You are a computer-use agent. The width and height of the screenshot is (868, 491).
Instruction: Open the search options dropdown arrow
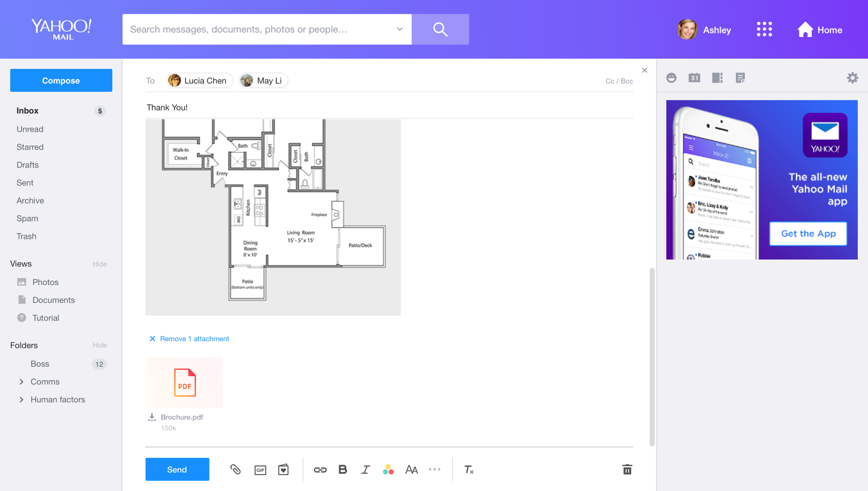coord(400,29)
